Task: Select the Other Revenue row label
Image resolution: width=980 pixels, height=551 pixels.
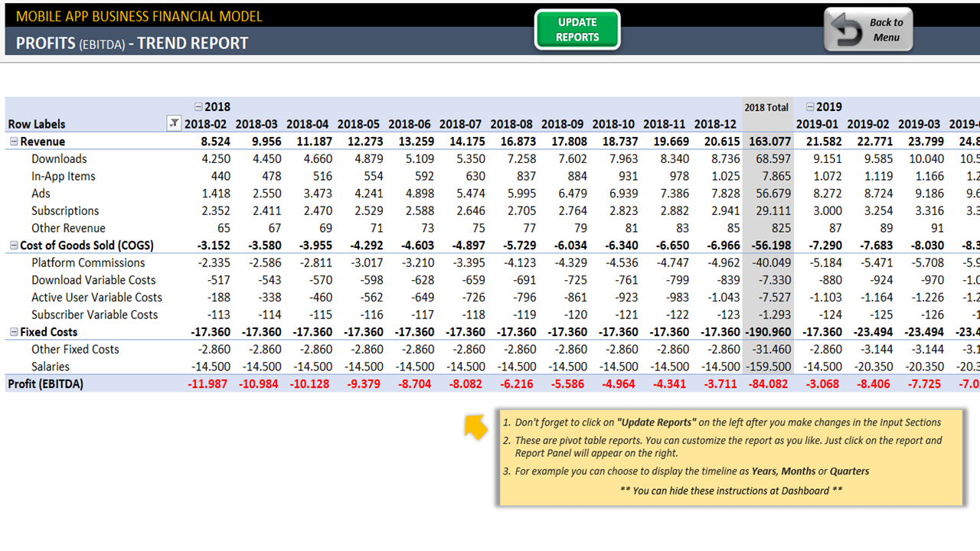Action: 68,228
